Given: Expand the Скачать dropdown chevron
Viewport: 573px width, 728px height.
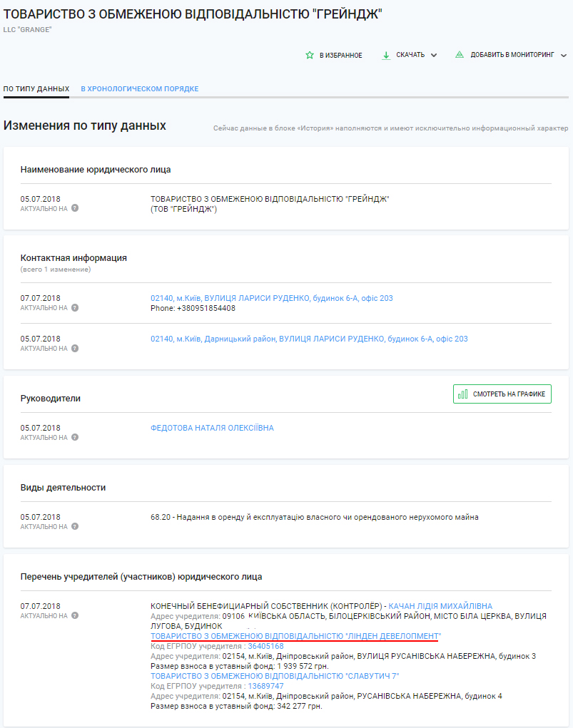Looking at the screenshot, I should (434, 56).
